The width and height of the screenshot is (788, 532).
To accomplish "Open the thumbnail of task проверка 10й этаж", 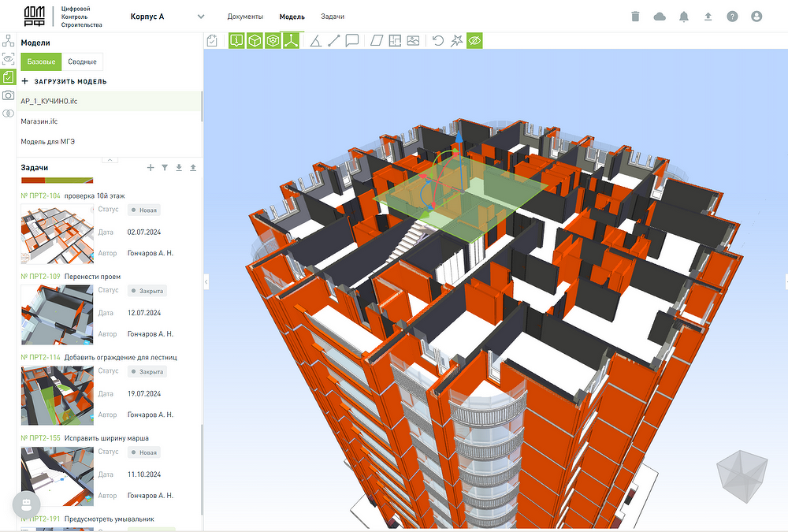I will click(58, 234).
